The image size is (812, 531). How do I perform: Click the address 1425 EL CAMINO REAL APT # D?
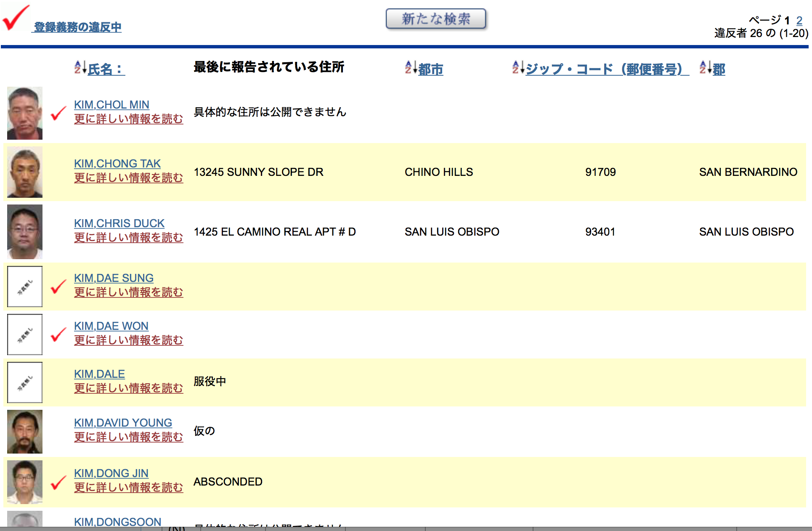[x=275, y=232]
